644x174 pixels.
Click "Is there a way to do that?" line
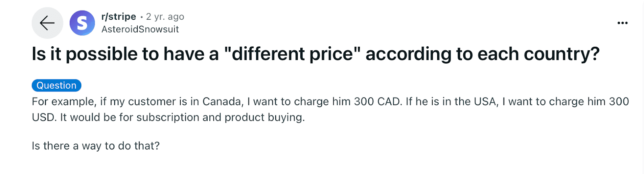(96, 146)
